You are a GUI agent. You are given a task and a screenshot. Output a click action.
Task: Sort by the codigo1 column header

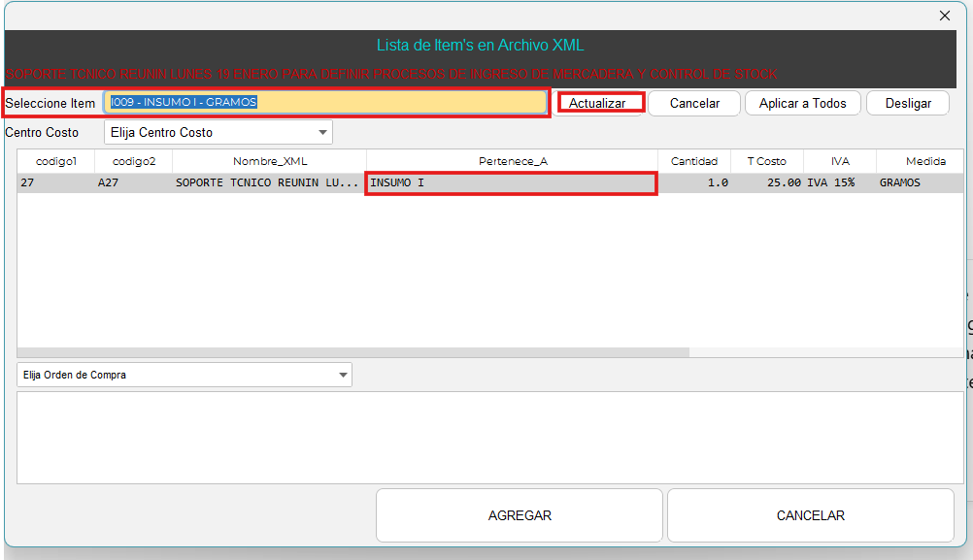(x=55, y=161)
